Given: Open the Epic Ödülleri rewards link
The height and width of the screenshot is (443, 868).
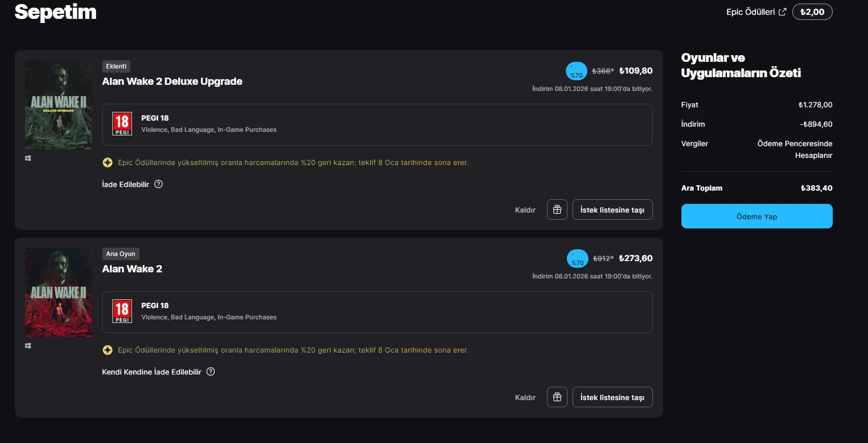Looking at the screenshot, I should click(x=750, y=12).
